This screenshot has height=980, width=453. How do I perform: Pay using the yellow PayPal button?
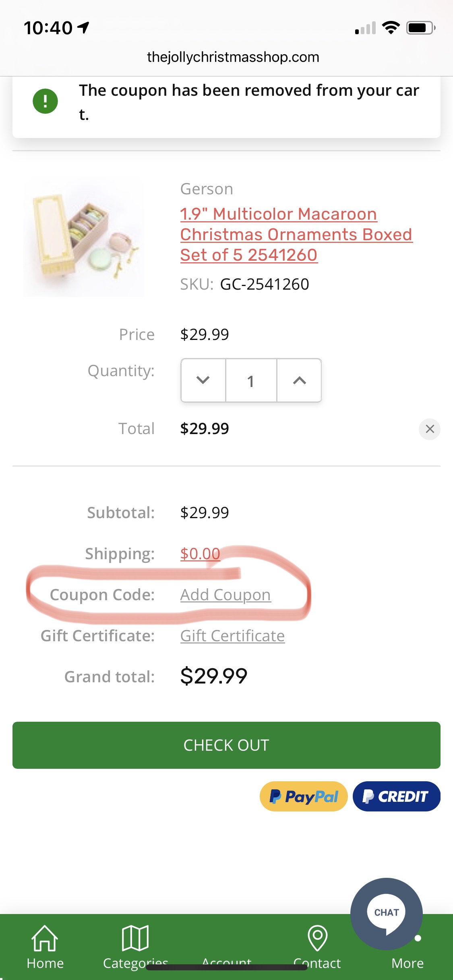(304, 796)
